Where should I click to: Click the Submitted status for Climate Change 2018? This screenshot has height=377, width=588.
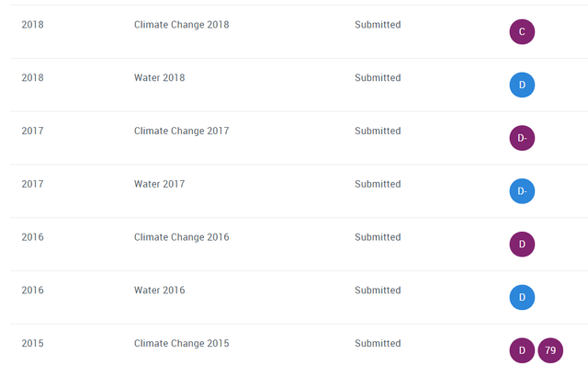[x=378, y=25]
